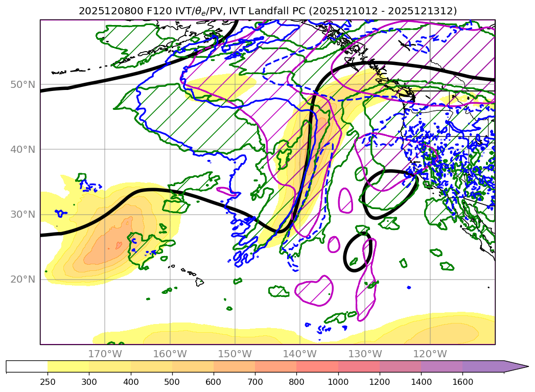The image size is (535, 392).
Task: Click the 150°W longitude axis label
Action: coord(235,354)
